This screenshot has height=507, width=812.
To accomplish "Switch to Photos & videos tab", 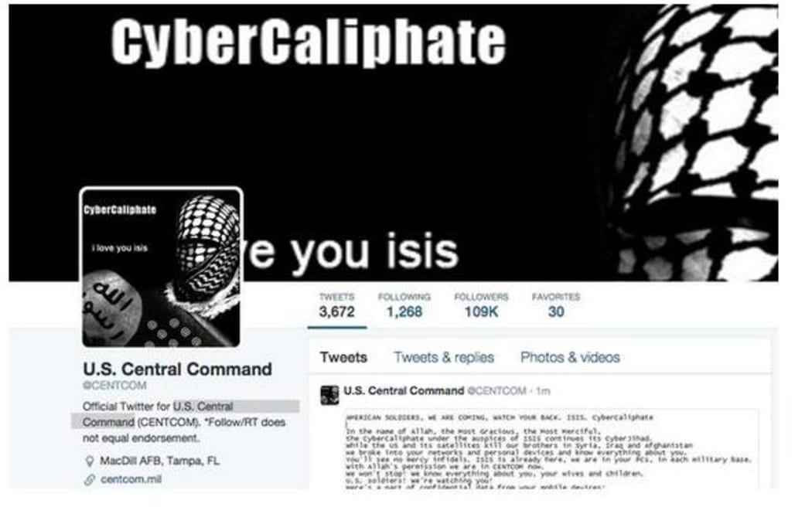I will click(x=570, y=358).
